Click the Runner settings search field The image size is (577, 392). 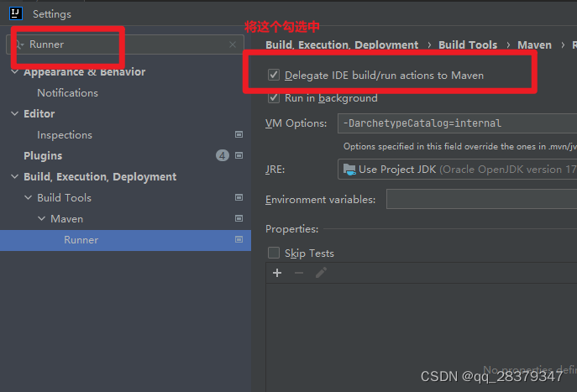click(125, 44)
